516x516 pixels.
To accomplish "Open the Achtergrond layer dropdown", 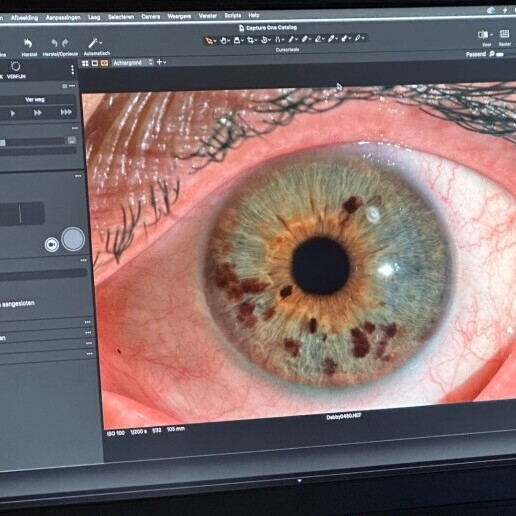I will (132, 62).
